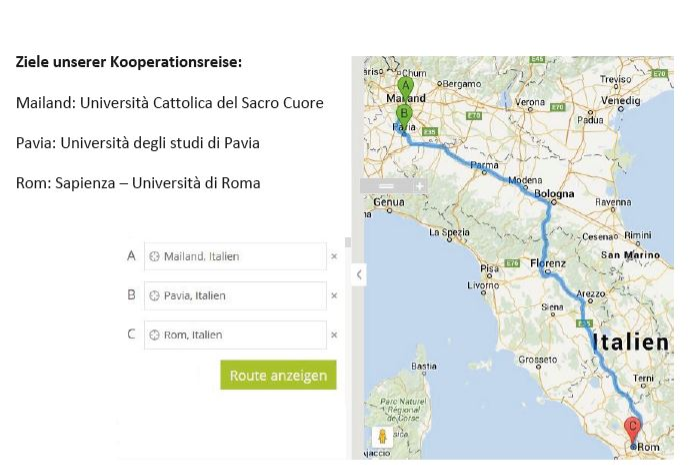Remove the Mailand, Italien waypoint
The height and width of the screenshot is (468, 689).
(334, 257)
